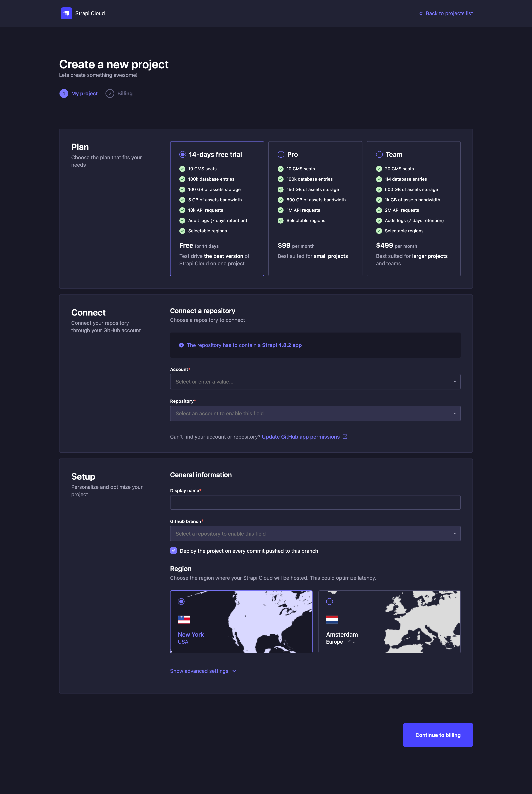Viewport: 532px width, 794px height.
Task: Click checkmark beside 10k API requests
Action: [182, 210]
